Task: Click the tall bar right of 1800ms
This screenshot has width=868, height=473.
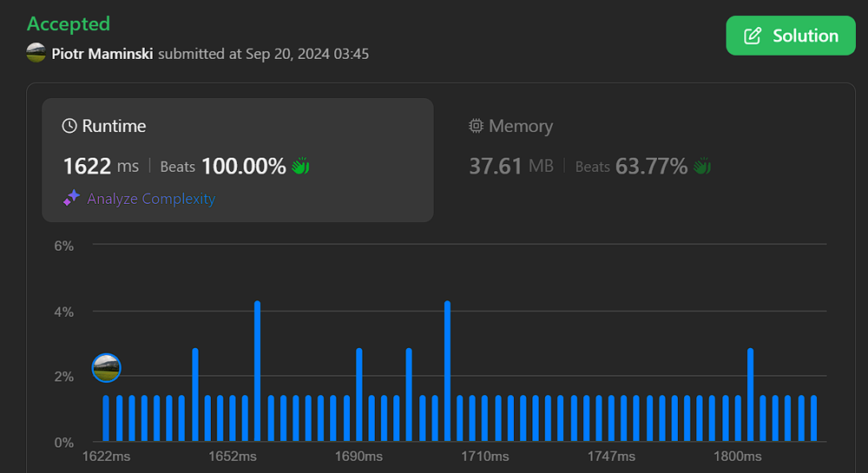Action: tap(750, 395)
